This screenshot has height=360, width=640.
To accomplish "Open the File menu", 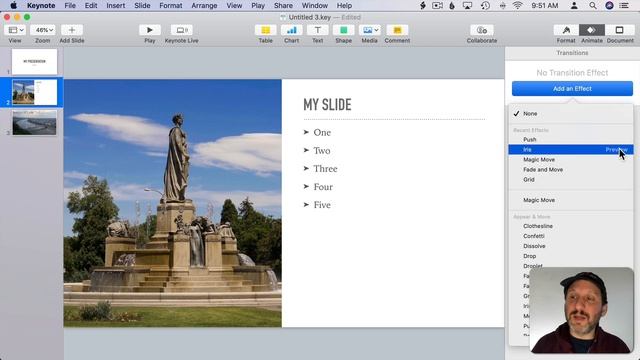I will [70, 6].
